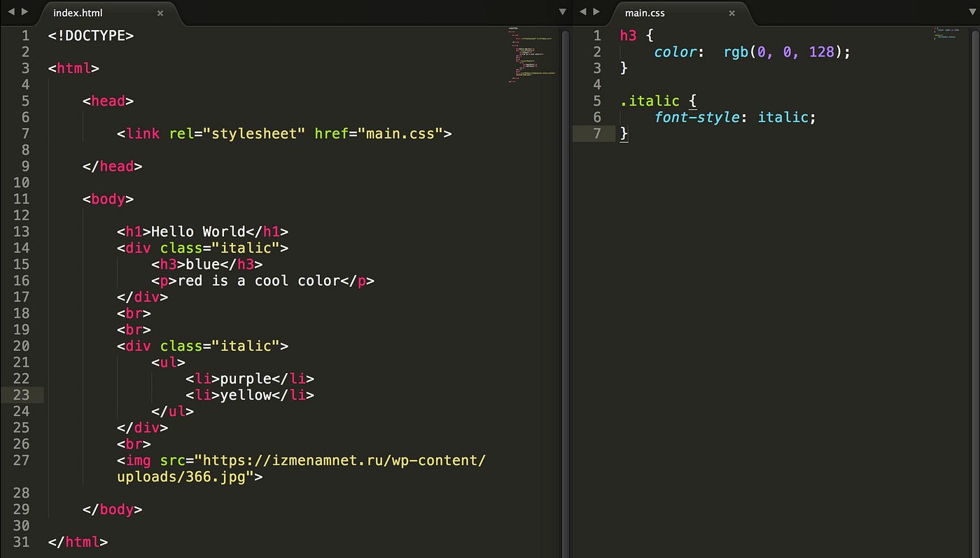This screenshot has height=558, width=980.
Task: Select line number 23 in index.html
Action: (x=21, y=395)
